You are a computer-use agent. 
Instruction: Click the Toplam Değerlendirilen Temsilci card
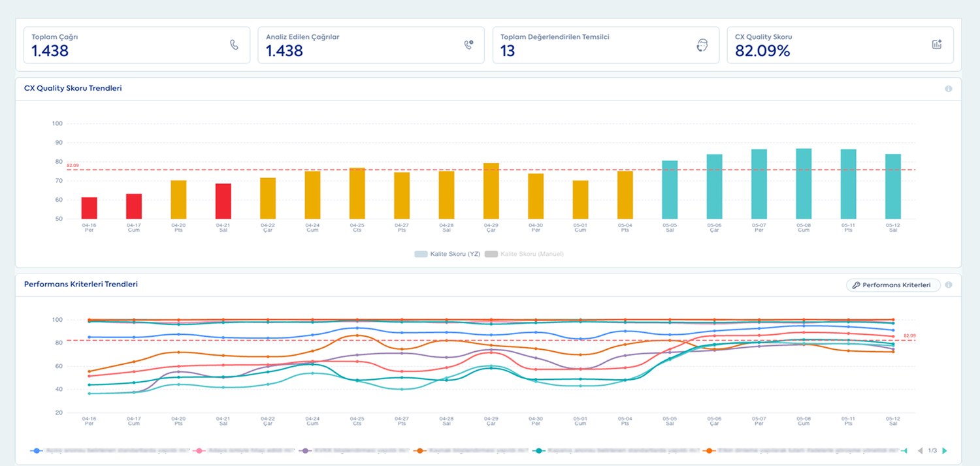606,45
